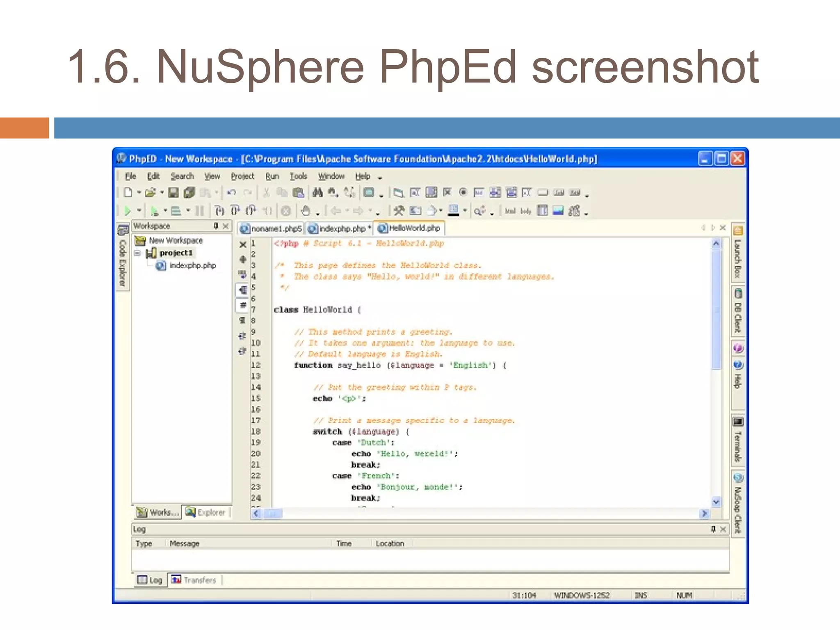Open the Edit menu
The height and width of the screenshot is (630, 840).
[x=153, y=176]
